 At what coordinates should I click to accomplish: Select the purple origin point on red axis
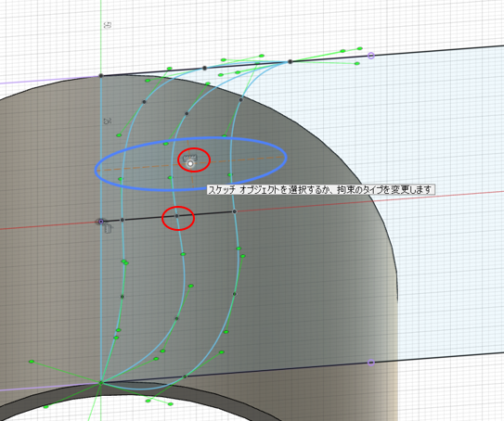pyautogui.click(x=101, y=222)
